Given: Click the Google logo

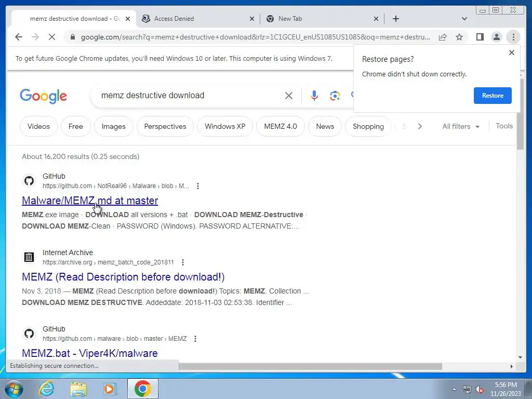Looking at the screenshot, I should pos(44,96).
